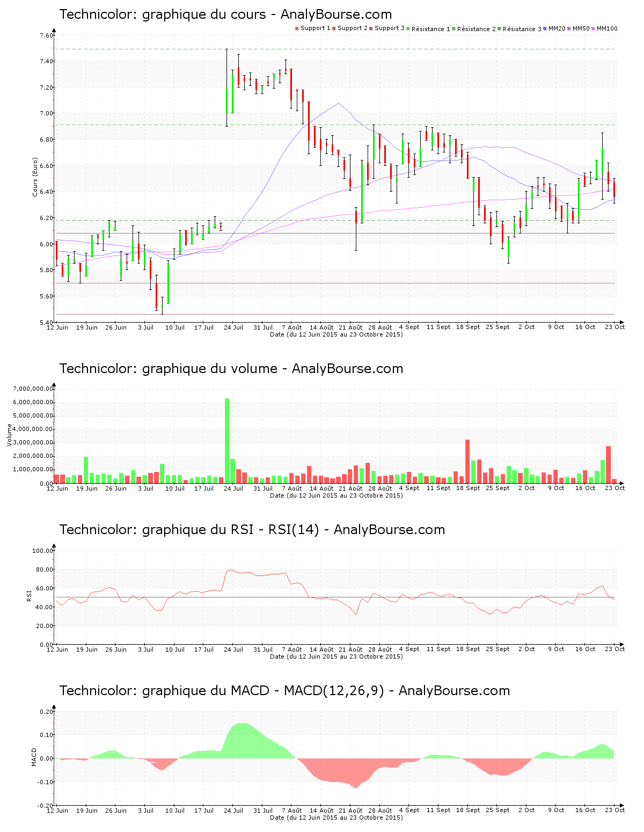
Task: Click the 'graphique du cours' chart title
Action: [225, 14]
